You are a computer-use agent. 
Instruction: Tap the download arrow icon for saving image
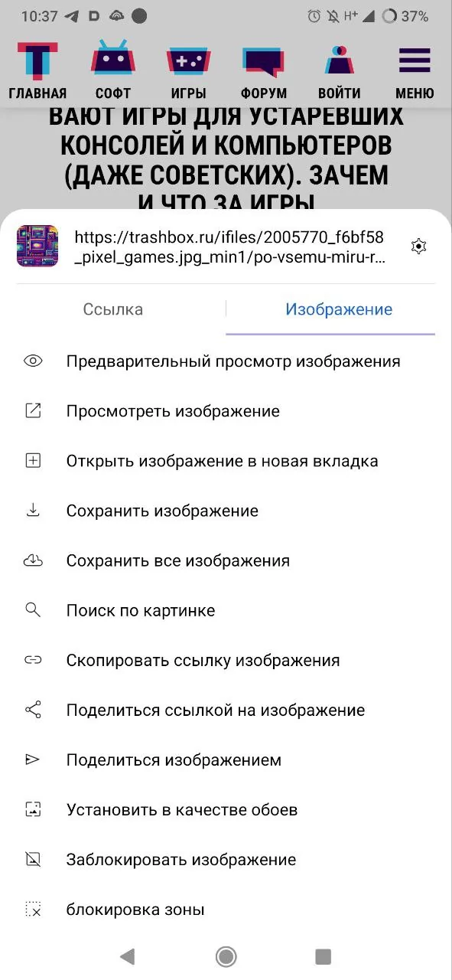click(x=33, y=511)
